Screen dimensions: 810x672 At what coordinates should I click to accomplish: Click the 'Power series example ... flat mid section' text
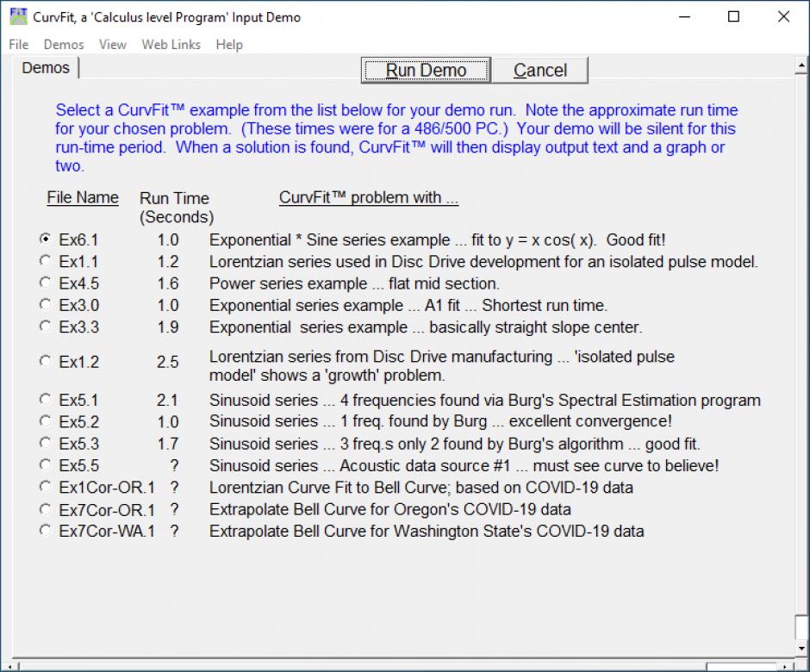pyautogui.click(x=354, y=283)
